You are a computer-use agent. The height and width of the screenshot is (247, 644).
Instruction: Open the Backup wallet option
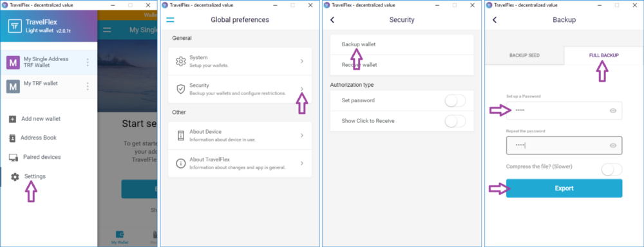[x=402, y=44]
